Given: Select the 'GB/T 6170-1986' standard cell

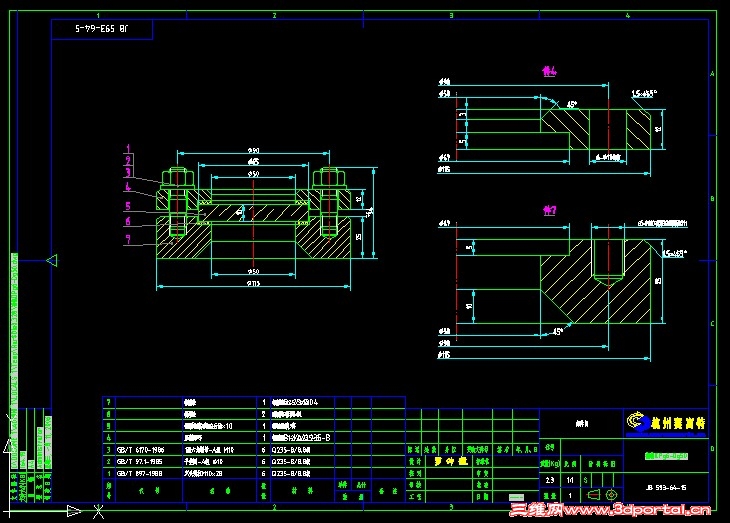Looking at the screenshot, I should (149, 450).
